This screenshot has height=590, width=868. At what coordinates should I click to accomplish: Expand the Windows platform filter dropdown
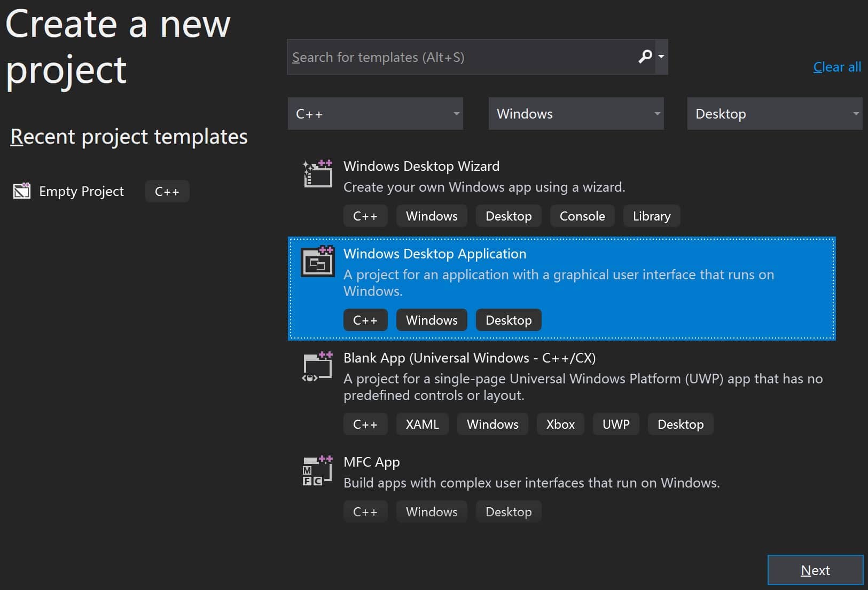[x=576, y=114]
